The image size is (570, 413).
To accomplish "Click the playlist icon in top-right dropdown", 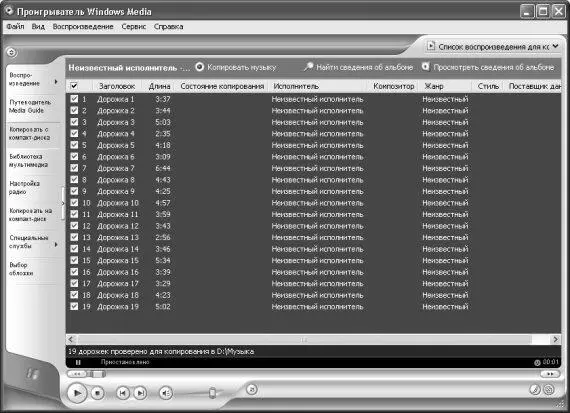I will tap(431, 46).
